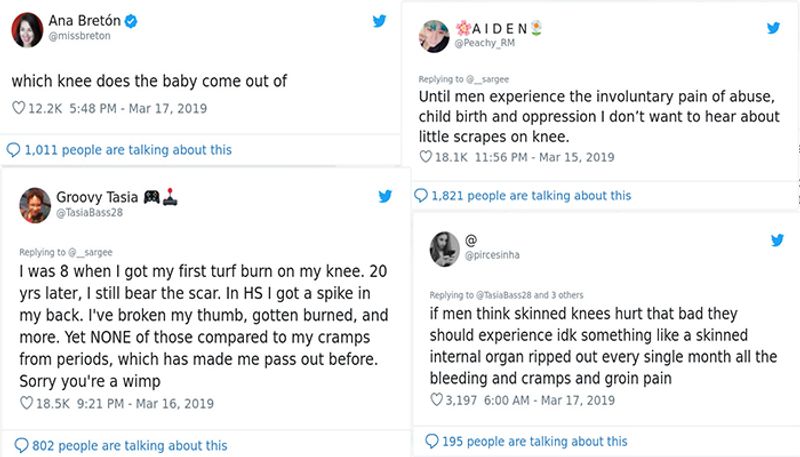Open the 5:48 PM - Mar 17, 2019 timestamp
Viewport: 800px width, 457px height.
coord(124,107)
